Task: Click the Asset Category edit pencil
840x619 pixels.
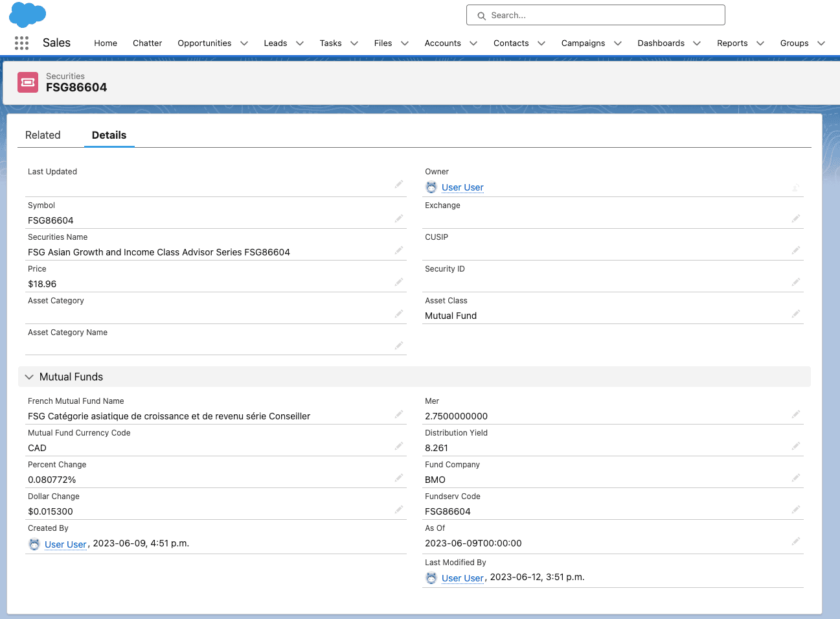Action: (399, 314)
